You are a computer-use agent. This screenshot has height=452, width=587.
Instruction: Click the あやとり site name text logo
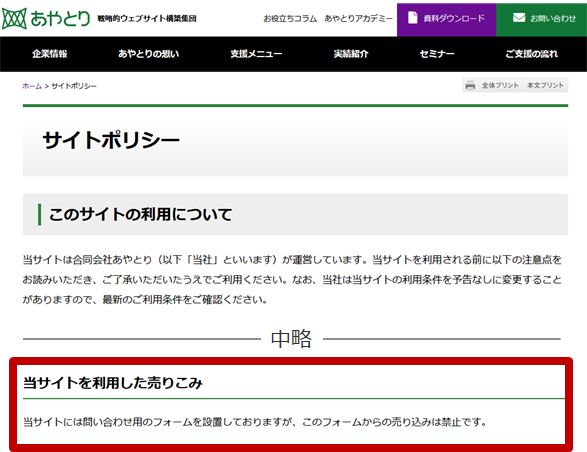pyautogui.click(x=60, y=19)
